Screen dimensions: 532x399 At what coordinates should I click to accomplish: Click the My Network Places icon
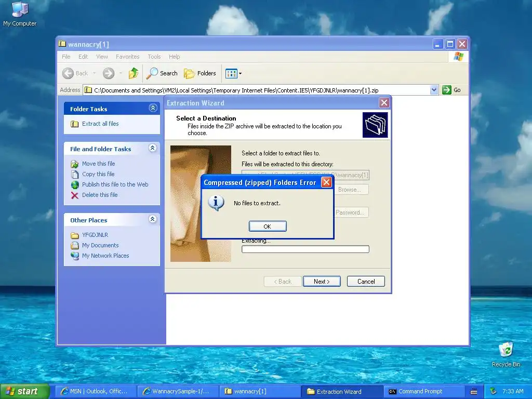75,256
